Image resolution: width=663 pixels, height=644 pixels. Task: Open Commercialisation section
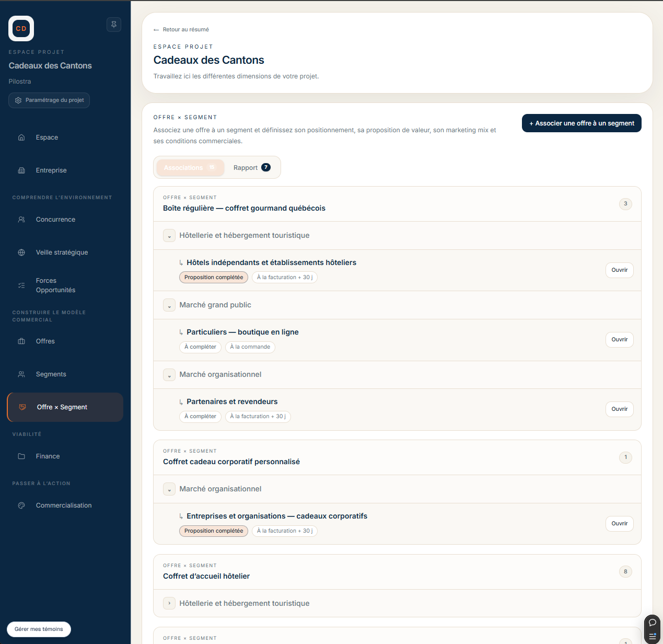(x=64, y=505)
